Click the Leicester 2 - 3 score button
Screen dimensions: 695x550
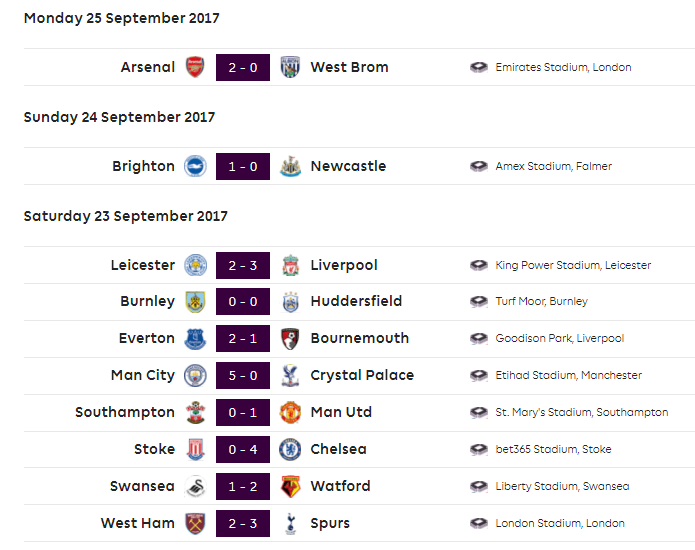click(x=243, y=265)
